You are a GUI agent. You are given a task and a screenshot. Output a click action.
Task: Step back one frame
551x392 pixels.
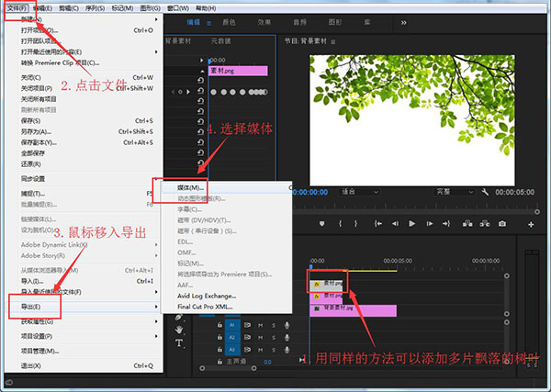click(395, 224)
